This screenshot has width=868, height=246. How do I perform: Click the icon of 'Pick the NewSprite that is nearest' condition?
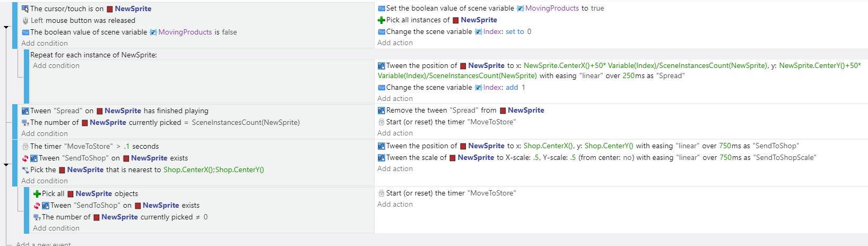coord(25,170)
